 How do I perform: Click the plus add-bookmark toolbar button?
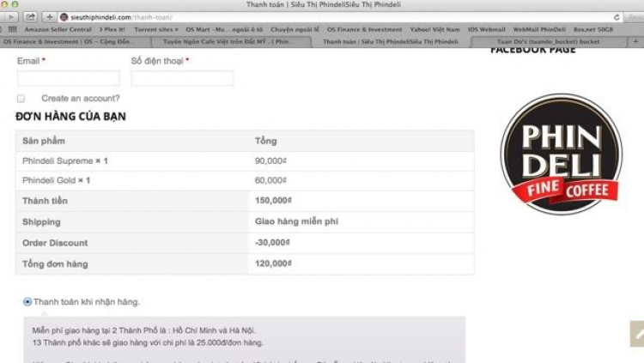49,17
